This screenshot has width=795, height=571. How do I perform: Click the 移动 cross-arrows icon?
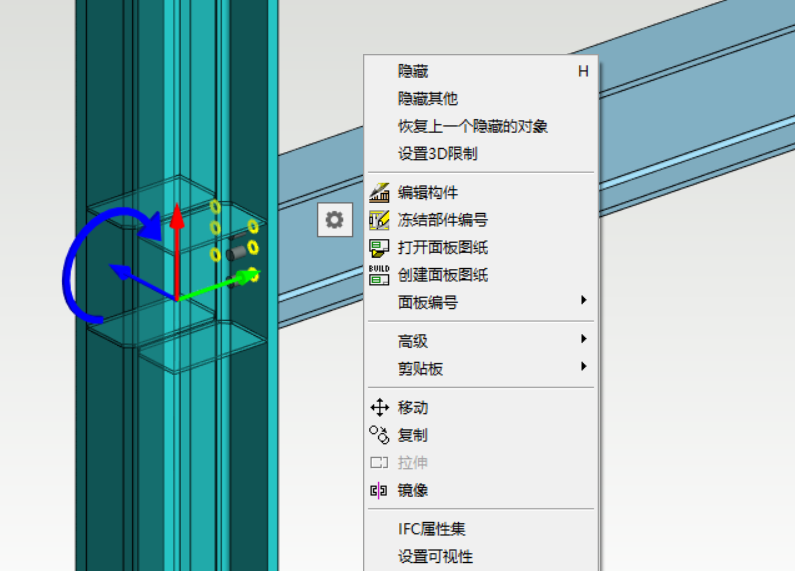coord(379,407)
